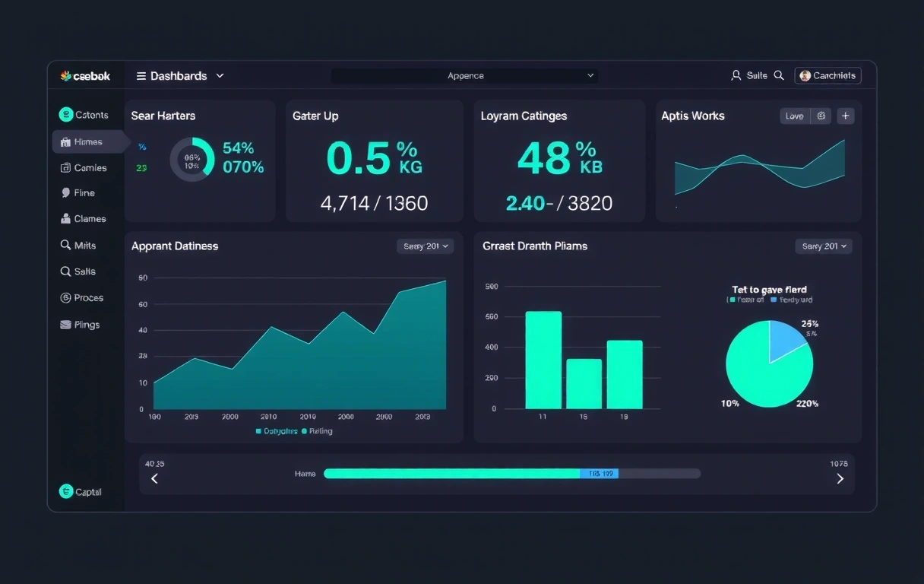This screenshot has height=584, width=924.
Task: Expand the Sany 201 dropdown on Apprant Datiness
Action: pyautogui.click(x=425, y=246)
